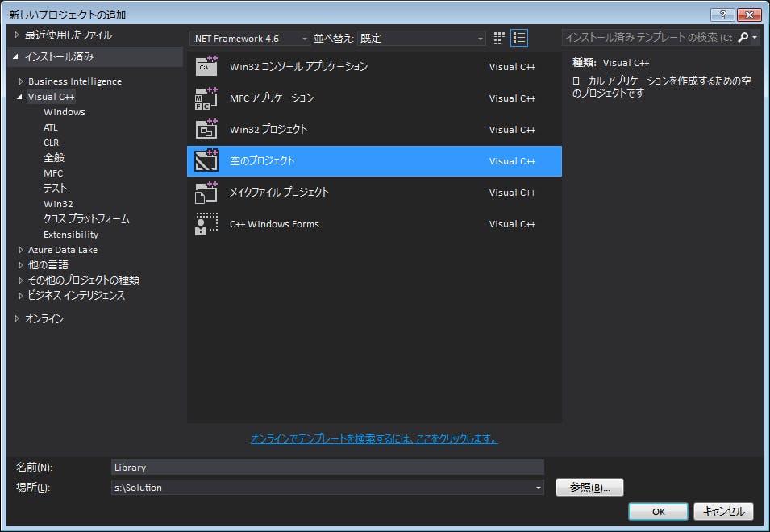This screenshot has height=532, width=770.
Task: Switch to medium icons list view
Action: 519,38
